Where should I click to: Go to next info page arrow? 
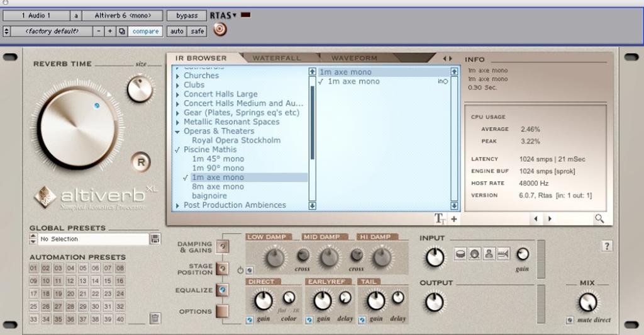550,219
